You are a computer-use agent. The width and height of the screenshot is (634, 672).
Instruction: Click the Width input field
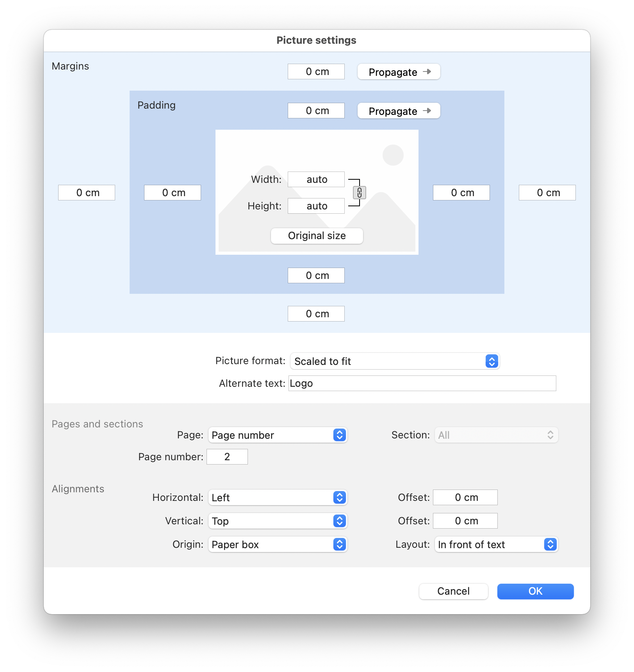[316, 180]
